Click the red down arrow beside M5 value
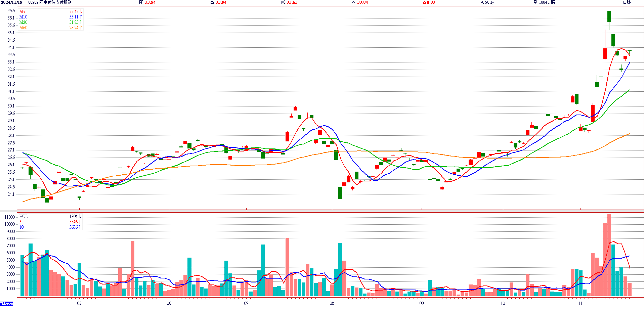The image size is (644, 309). (81, 11)
